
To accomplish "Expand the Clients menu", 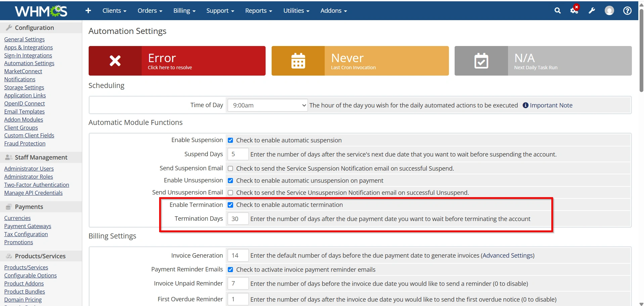I will 114,11.
